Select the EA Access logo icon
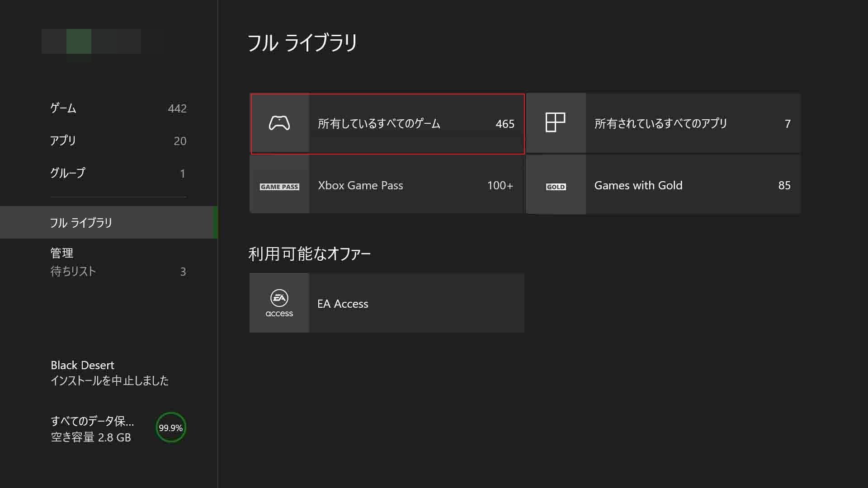This screenshot has width=868, height=488. 279,303
